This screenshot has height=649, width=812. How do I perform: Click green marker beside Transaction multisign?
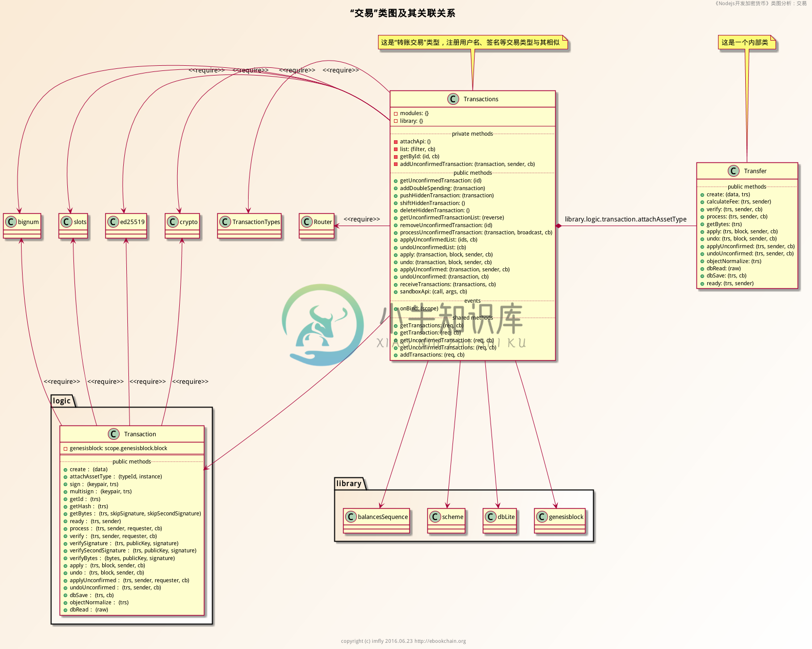[66, 492]
